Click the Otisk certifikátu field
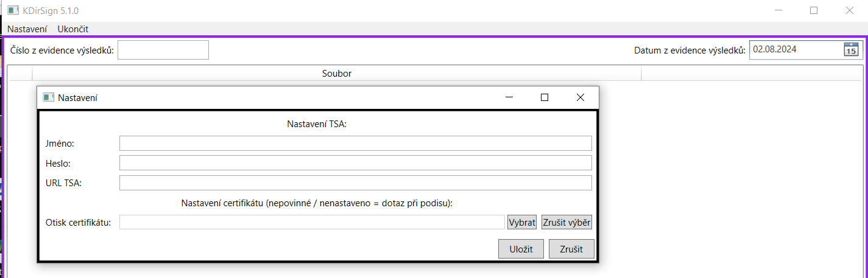868x278 pixels. click(311, 223)
